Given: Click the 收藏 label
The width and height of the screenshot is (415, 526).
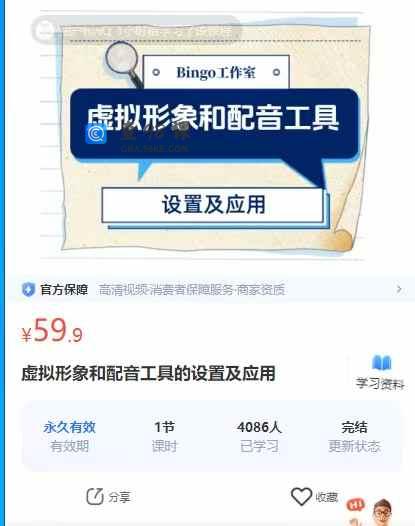Looking at the screenshot, I should tap(327, 497).
